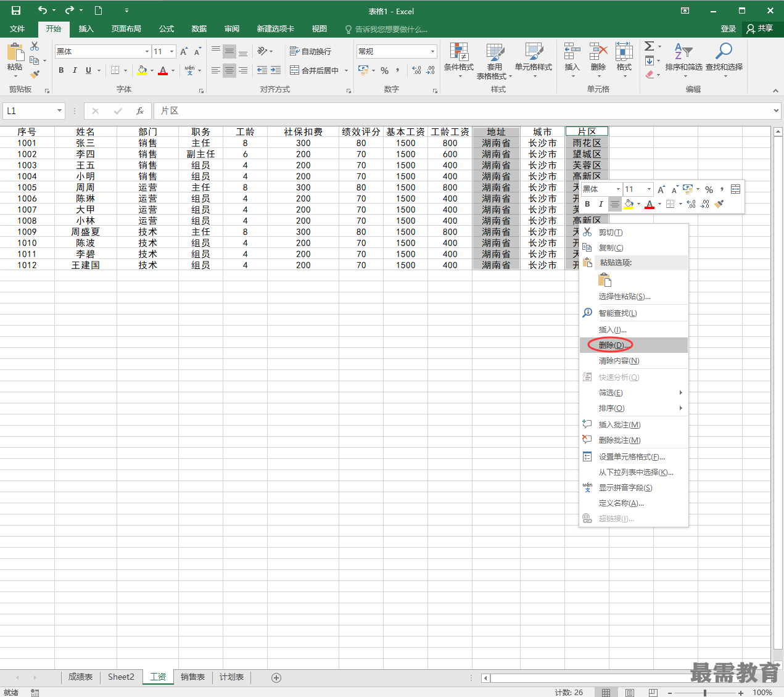The width and height of the screenshot is (784, 697).
Task: Click the Tell Me search box (告诉我您想要做什么)
Action: [x=387, y=30]
